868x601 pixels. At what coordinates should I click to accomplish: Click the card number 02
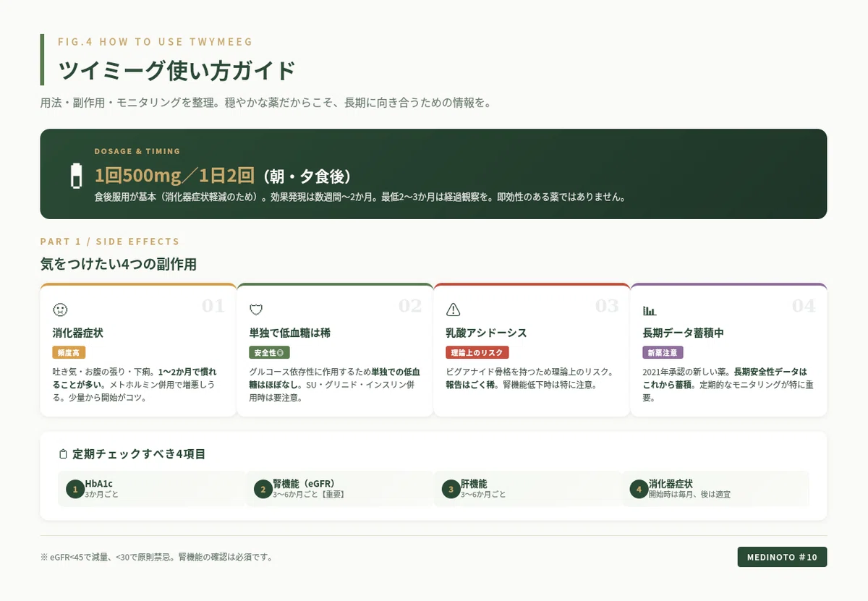410,306
